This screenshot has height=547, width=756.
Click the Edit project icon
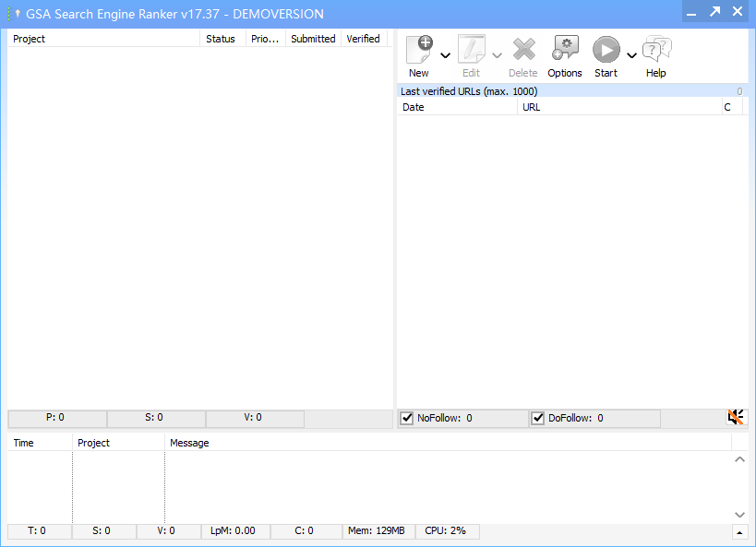pos(471,49)
